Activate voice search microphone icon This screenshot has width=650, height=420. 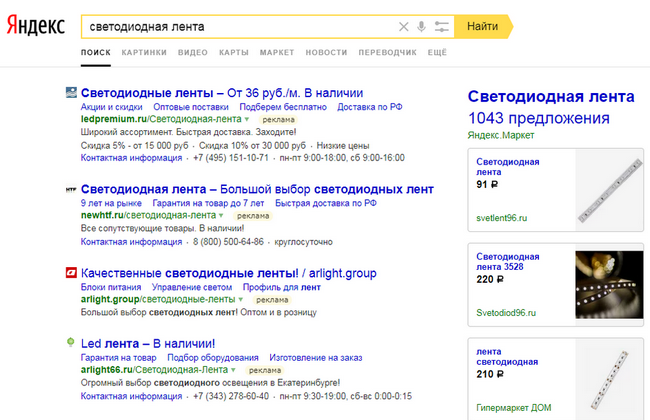pos(421,27)
